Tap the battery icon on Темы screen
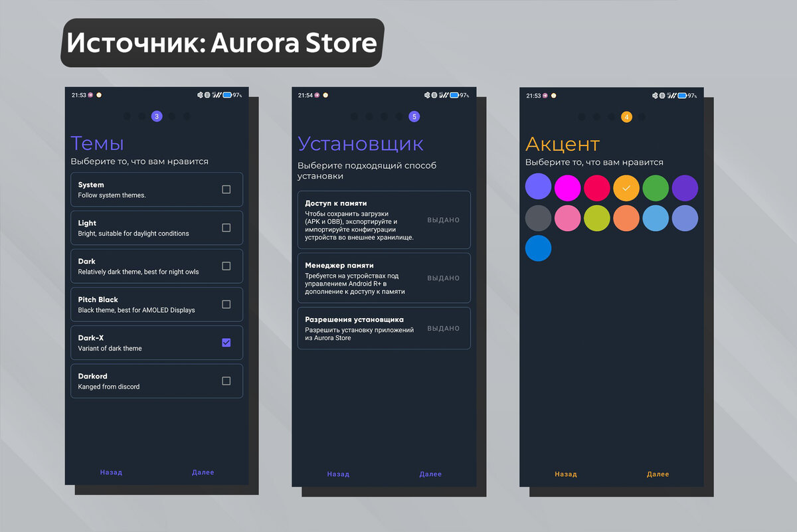 226,95
